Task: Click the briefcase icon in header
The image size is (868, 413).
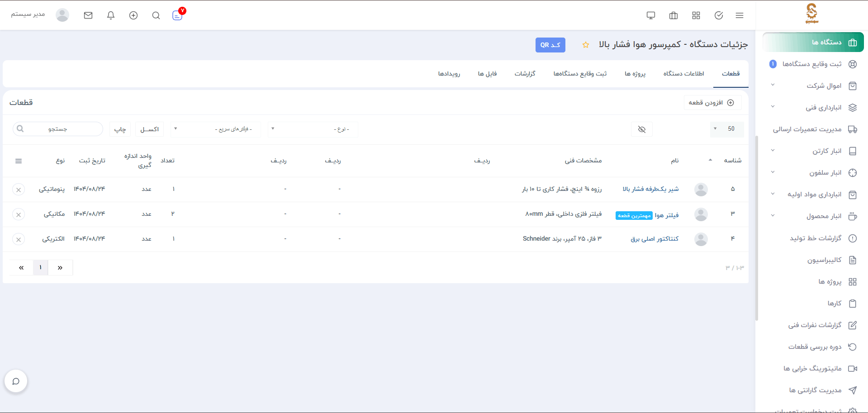Action: [674, 15]
